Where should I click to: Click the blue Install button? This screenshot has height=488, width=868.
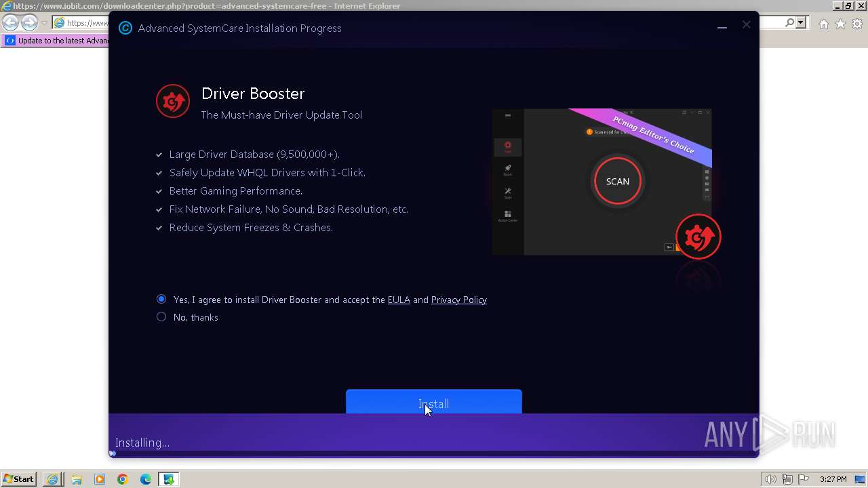tap(434, 402)
